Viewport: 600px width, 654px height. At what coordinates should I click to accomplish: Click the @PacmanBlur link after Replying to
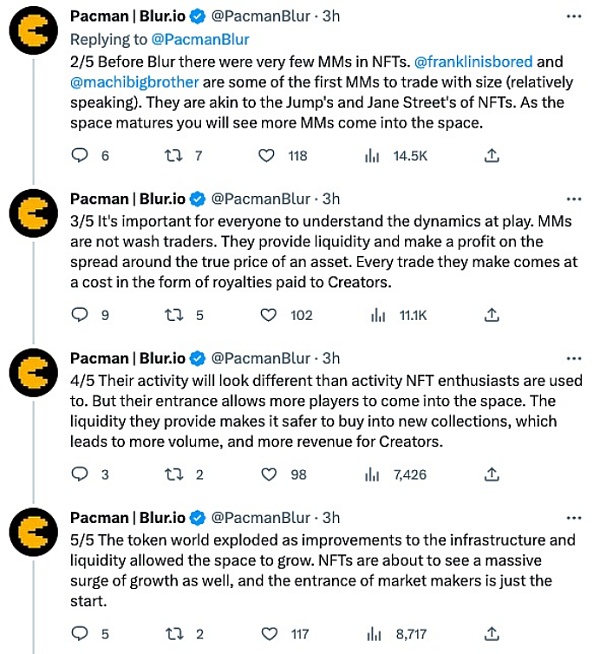pos(198,40)
